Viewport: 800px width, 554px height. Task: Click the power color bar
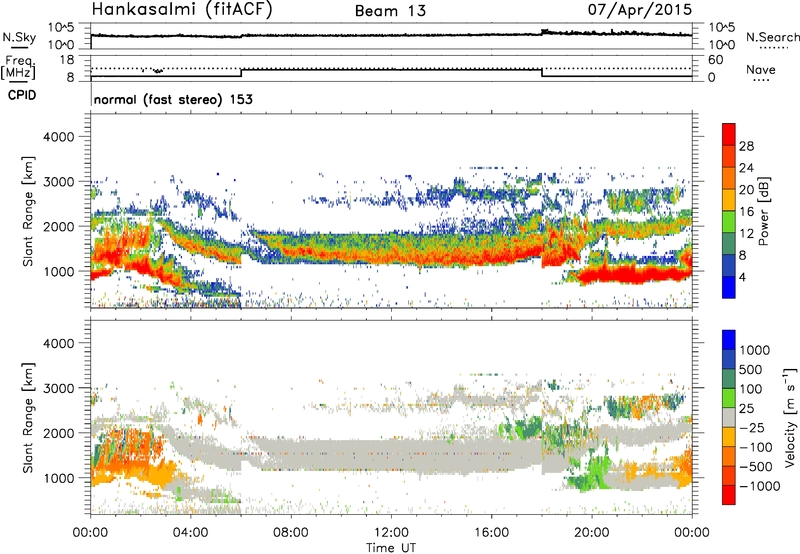729,210
